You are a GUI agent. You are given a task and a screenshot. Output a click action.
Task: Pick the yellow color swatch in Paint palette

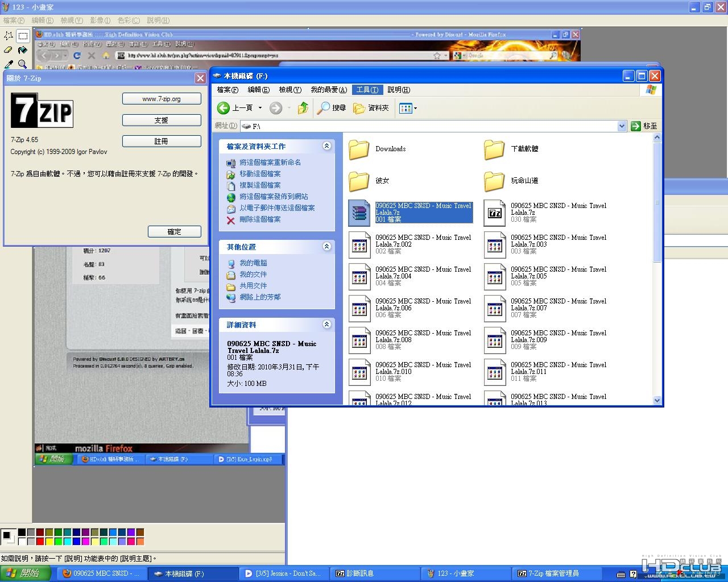click(49, 542)
